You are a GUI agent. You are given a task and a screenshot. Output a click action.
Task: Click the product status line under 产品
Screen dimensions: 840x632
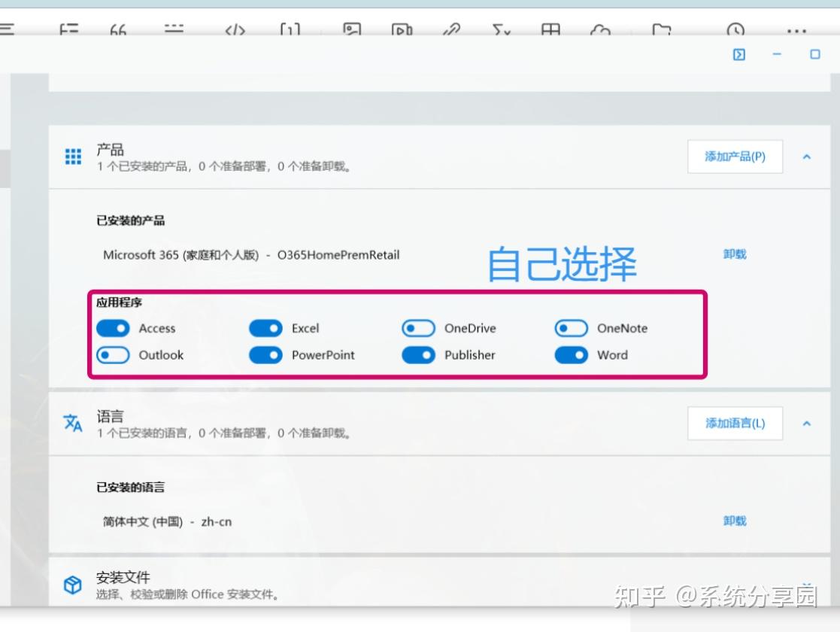[224, 167]
